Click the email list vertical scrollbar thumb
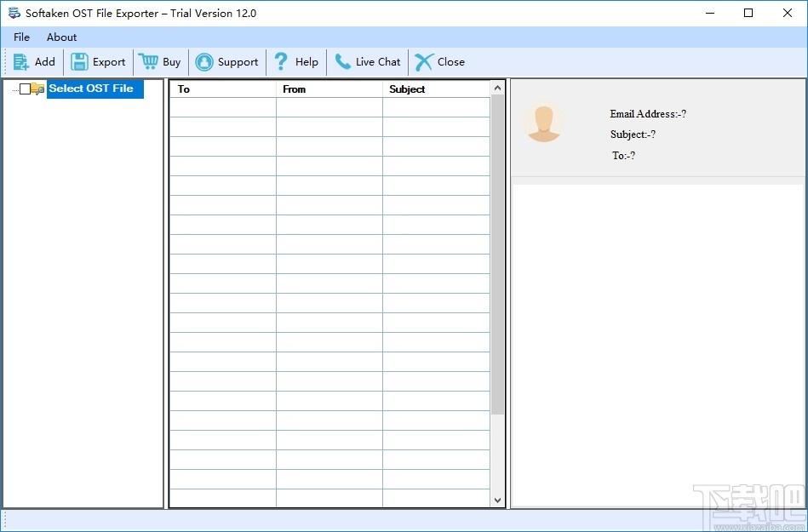 pyautogui.click(x=497, y=255)
